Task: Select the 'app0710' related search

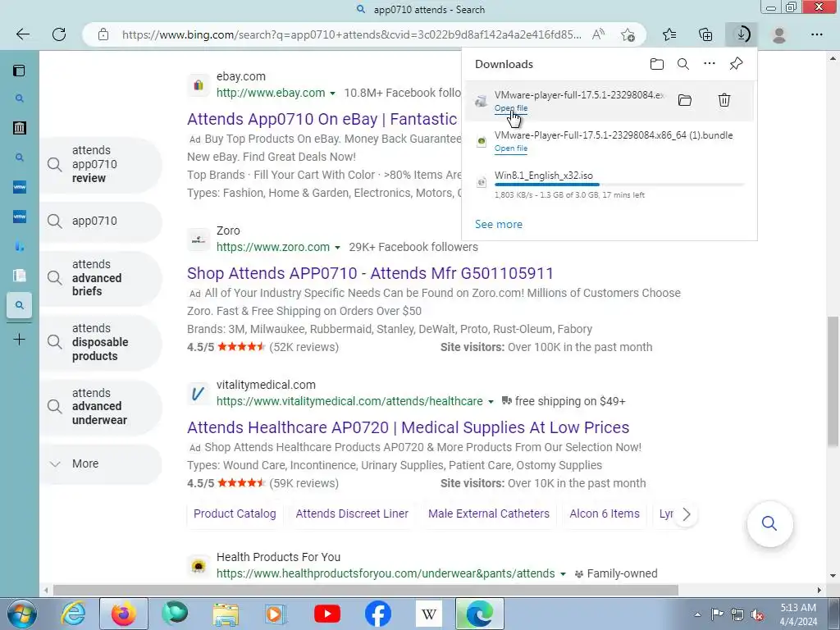Action: pyautogui.click(x=100, y=221)
